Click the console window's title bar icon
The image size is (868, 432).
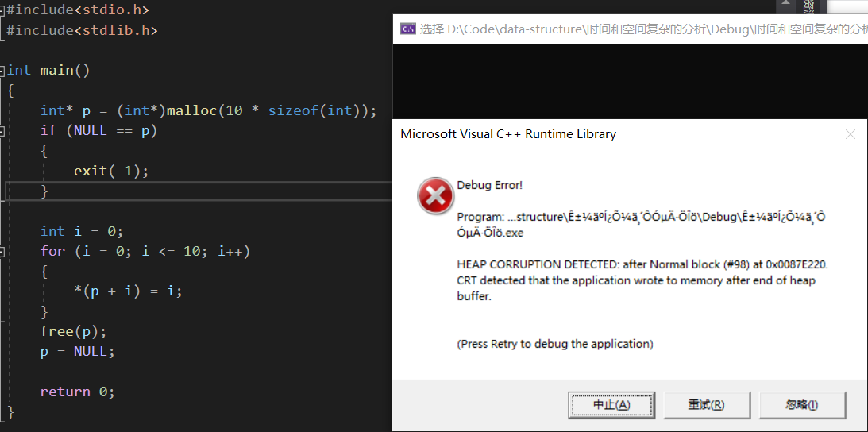pyautogui.click(x=407, y=29)
